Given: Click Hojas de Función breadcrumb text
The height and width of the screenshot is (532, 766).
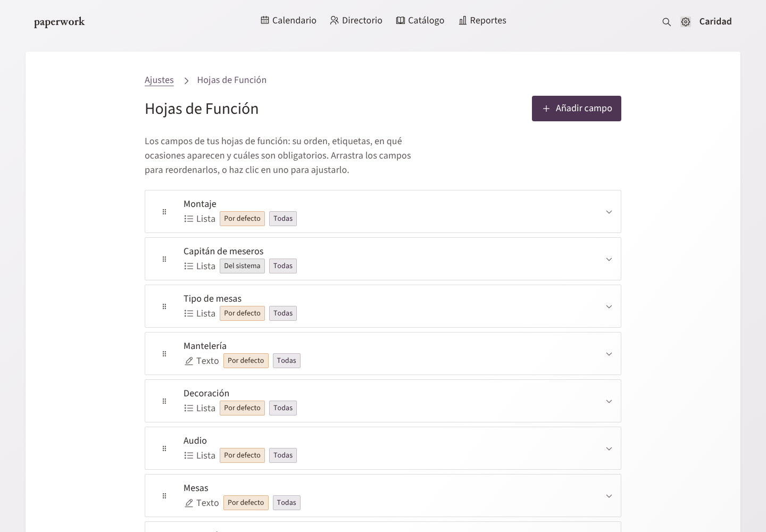Looking at the screenshot, I should [x=232, y=80].
